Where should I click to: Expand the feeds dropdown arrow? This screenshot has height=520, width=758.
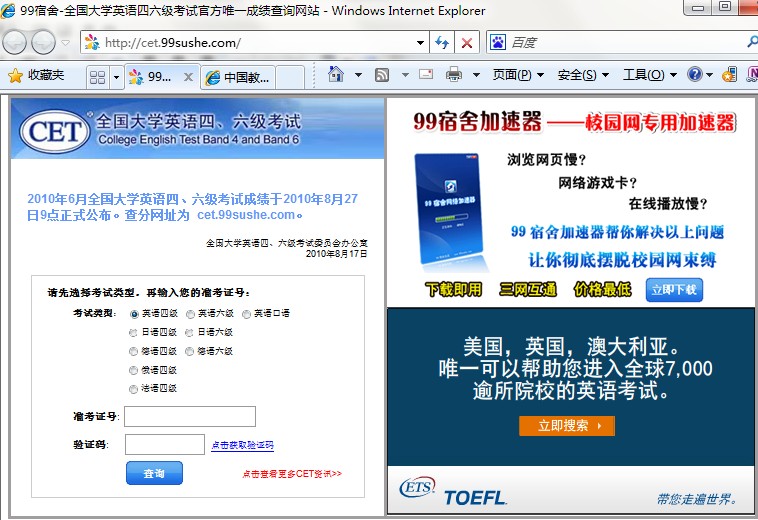405,75
